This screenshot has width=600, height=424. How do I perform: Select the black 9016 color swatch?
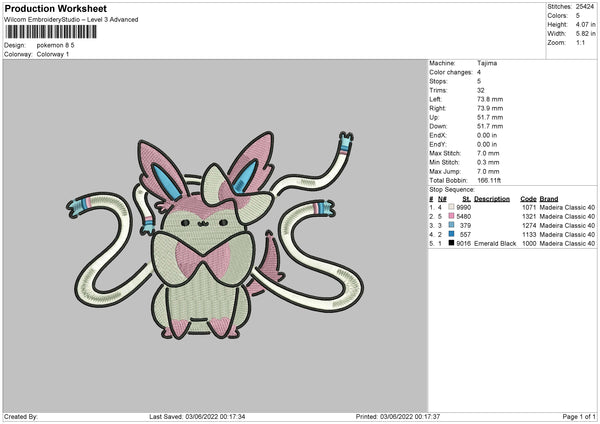click(x=452, y=243)
